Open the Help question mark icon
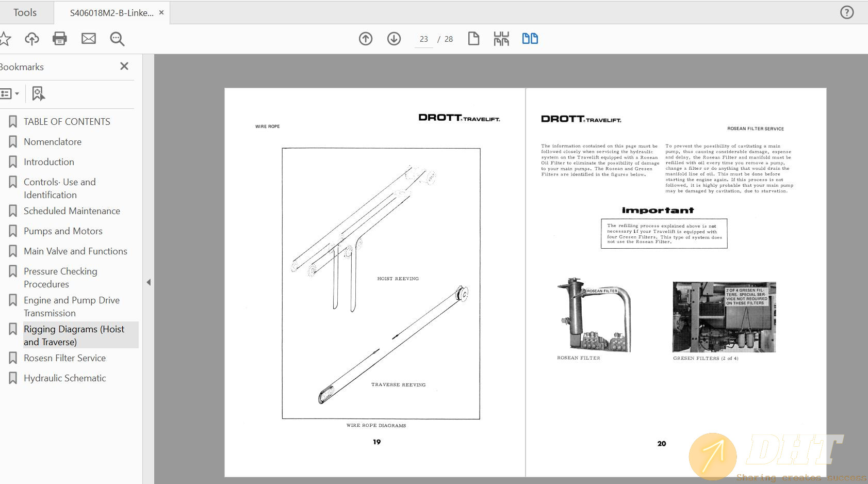Image resolution: width=868 pixels, height=484 pixels. pos(847,12)
